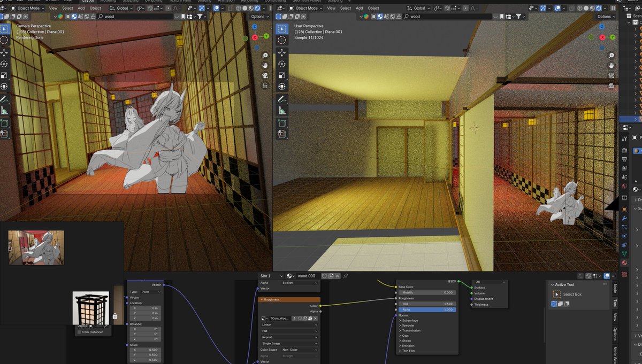Select the Annotate tool in left viewport

coord(4,99)
